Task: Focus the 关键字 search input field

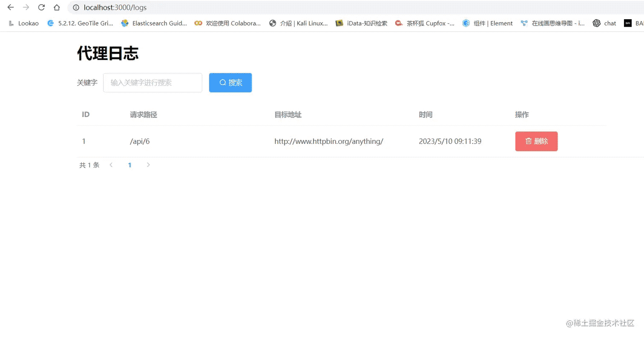Action: [x=152, y=83]
